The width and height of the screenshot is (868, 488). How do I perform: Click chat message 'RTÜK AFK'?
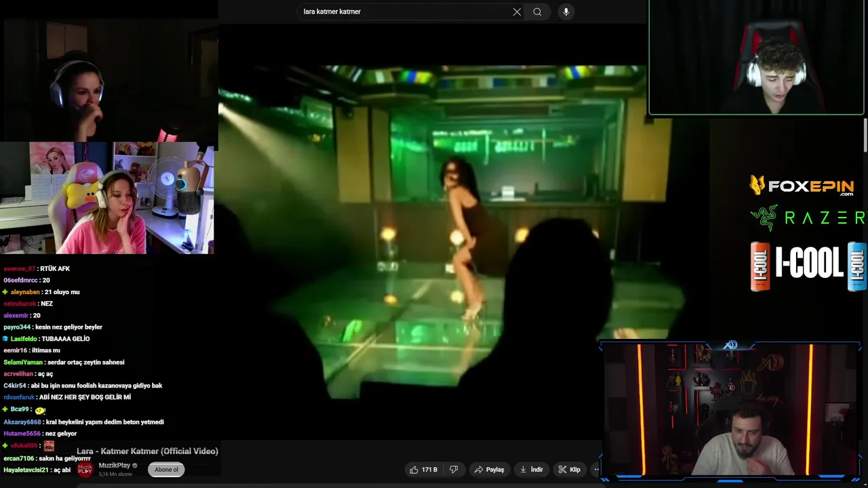(x=54, y=268)
